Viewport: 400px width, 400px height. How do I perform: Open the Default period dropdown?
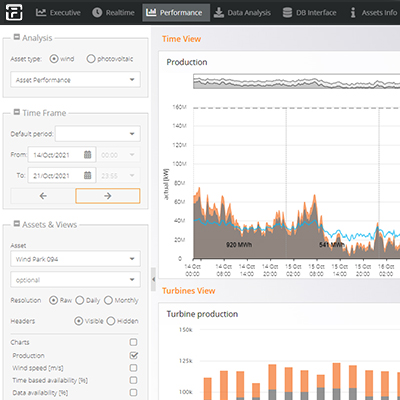pos(98,134)
